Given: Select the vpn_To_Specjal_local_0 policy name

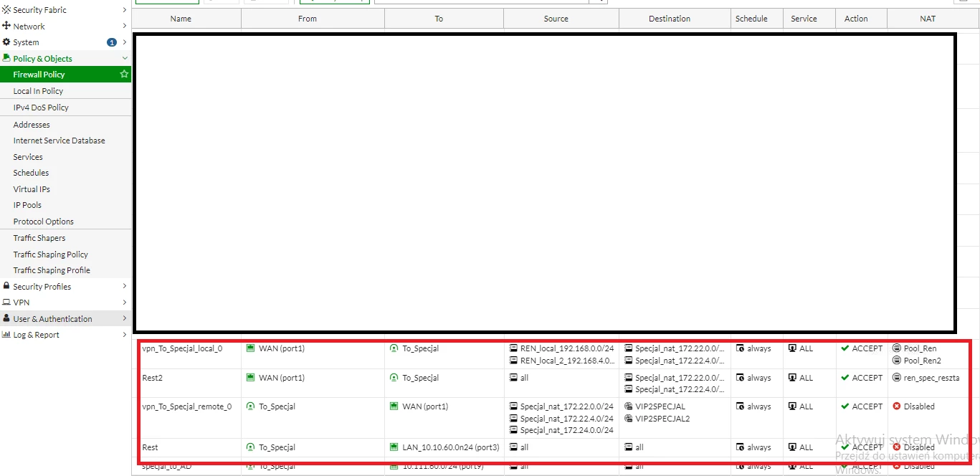Looking at the screenshot, I should coord(182,348).
